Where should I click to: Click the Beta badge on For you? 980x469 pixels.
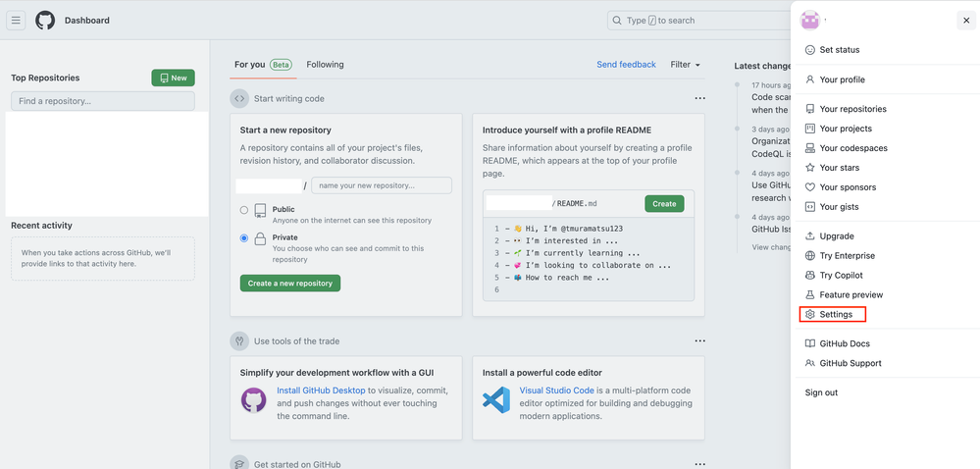[282, 65]
